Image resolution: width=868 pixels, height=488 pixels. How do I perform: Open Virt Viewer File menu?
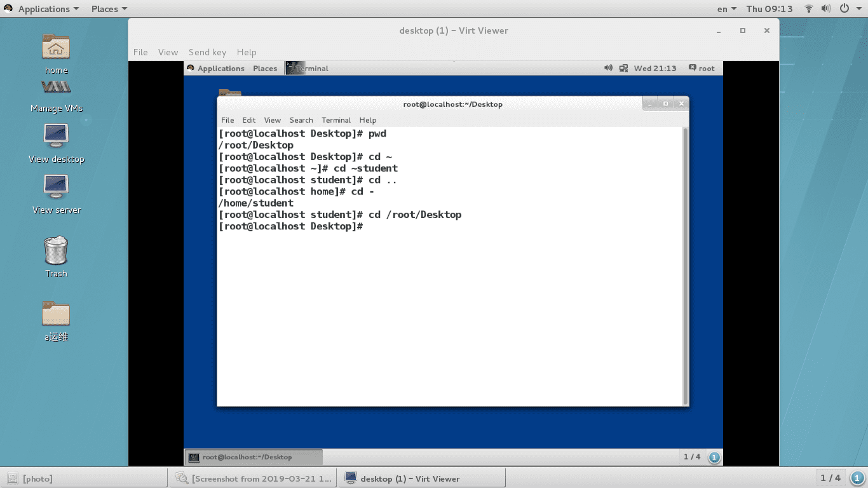(140, 52)
